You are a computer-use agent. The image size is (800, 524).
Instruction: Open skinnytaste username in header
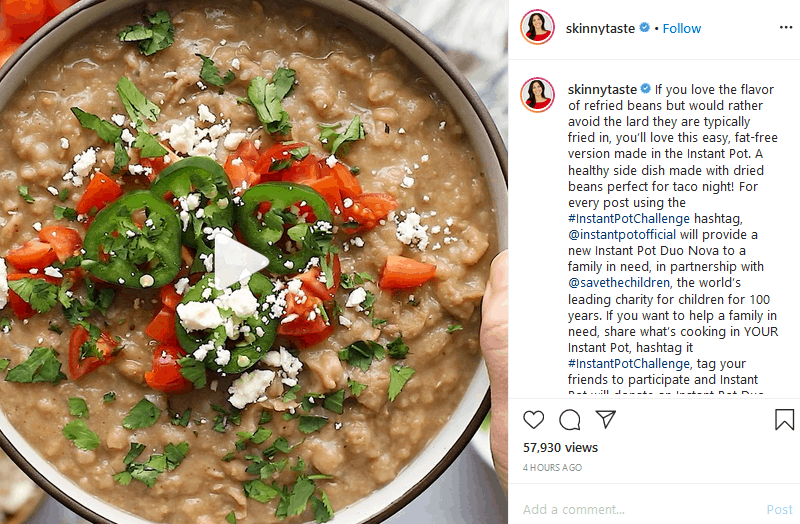(600, 29)
